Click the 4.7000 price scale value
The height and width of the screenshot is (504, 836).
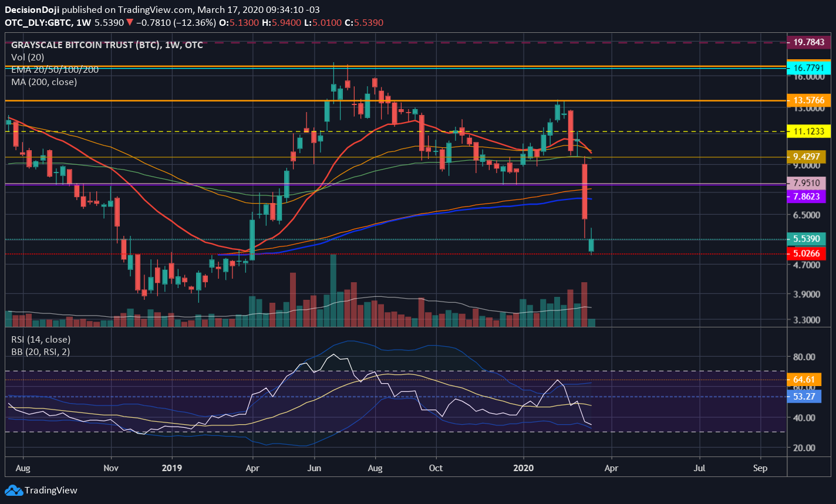coord(807,265)
